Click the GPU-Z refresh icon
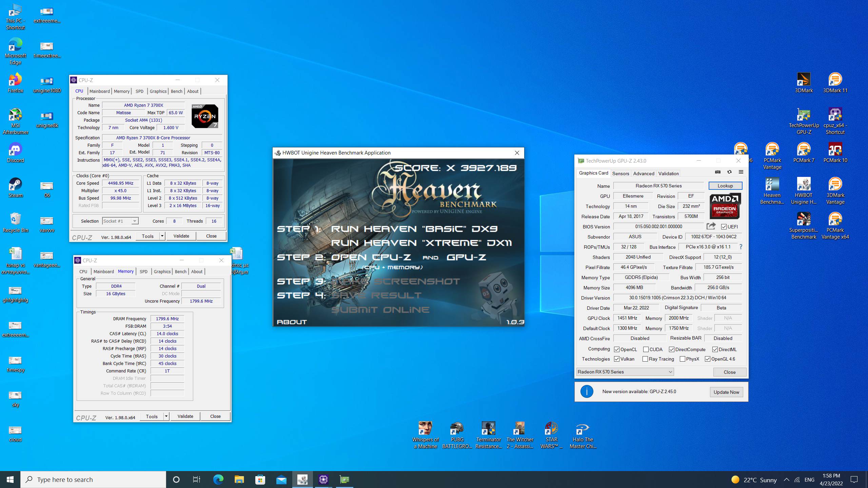This screenshot has height=488, width=868. point(729,172)
